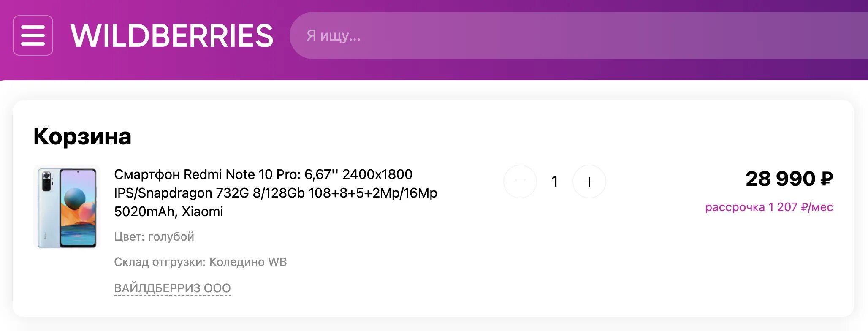Image resolution: width=868 pixels, height=331 pixels.
Task: Click the quantity value 1
Action: [555, 182]
